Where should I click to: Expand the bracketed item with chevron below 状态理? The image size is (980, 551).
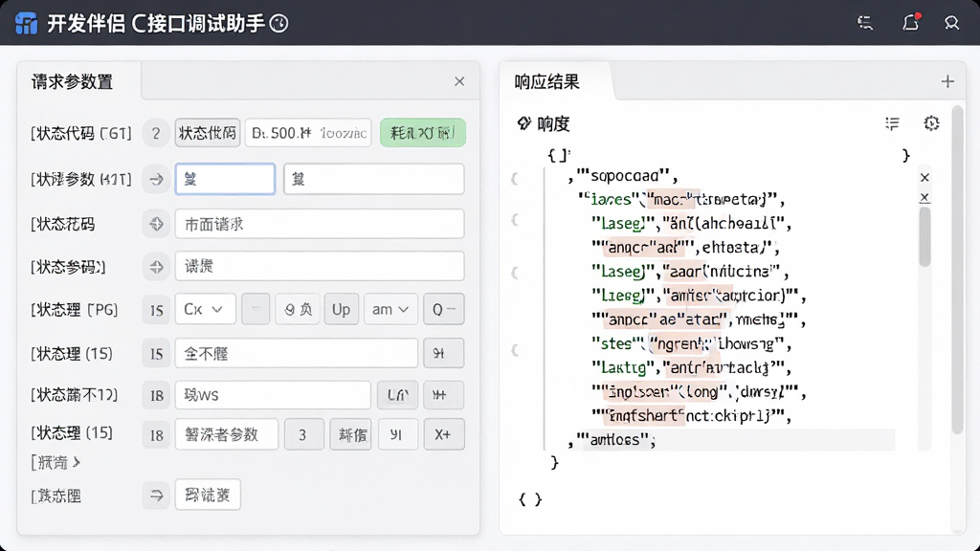tap(56, 462)
